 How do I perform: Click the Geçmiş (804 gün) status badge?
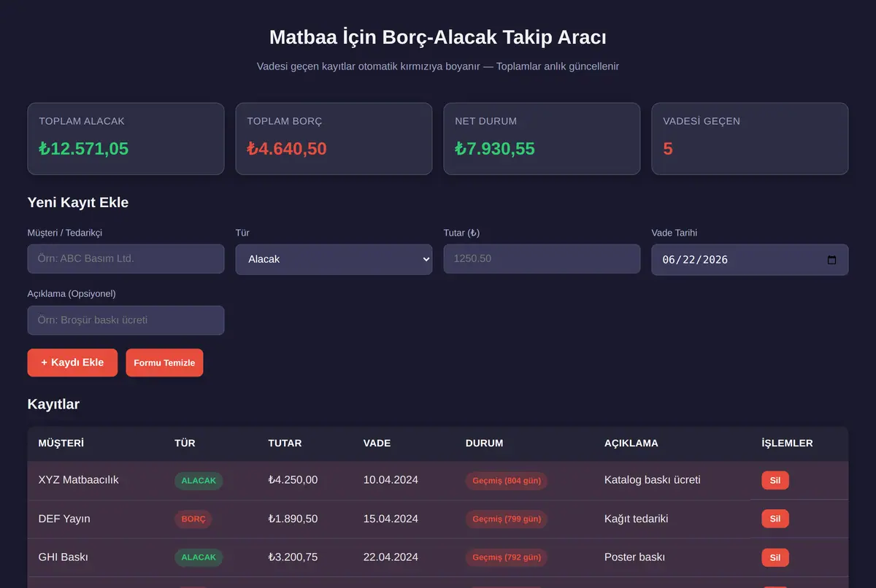pos(507,481)
